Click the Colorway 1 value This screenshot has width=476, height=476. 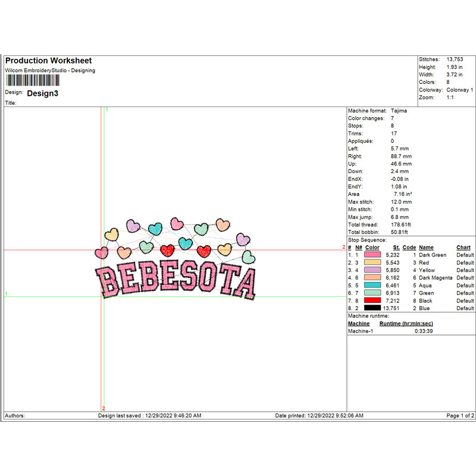459,90
